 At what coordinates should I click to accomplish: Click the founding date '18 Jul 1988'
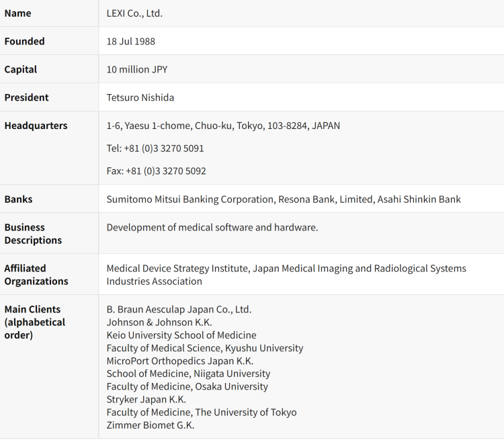point(131,41)
